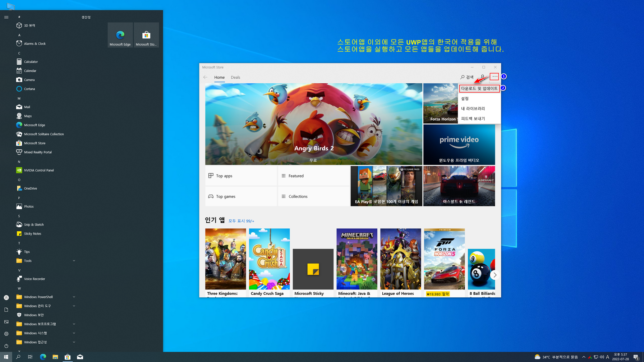Click the Microsoft Edge pinned tile

point(120,35)
